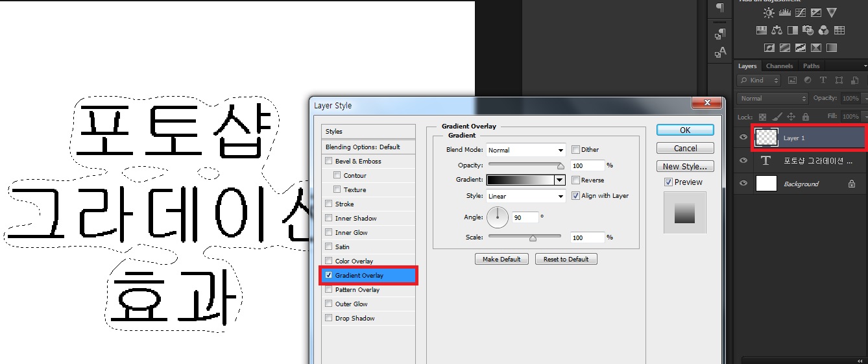Screen dimensions: 868x364
Task: Add an Exposure adjustment
Action: [816, 12]
